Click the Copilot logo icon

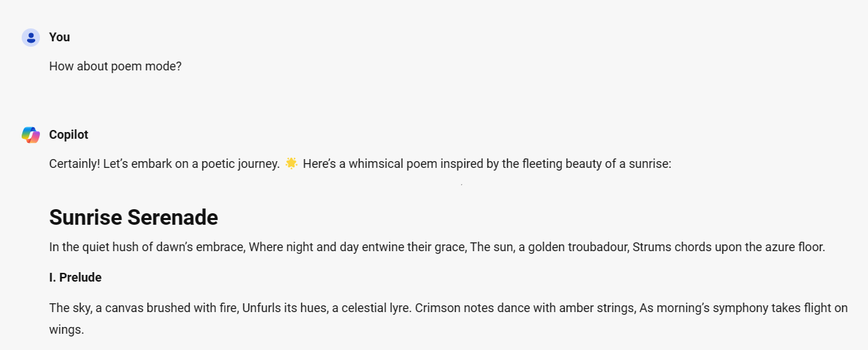[x=30, y=135]
